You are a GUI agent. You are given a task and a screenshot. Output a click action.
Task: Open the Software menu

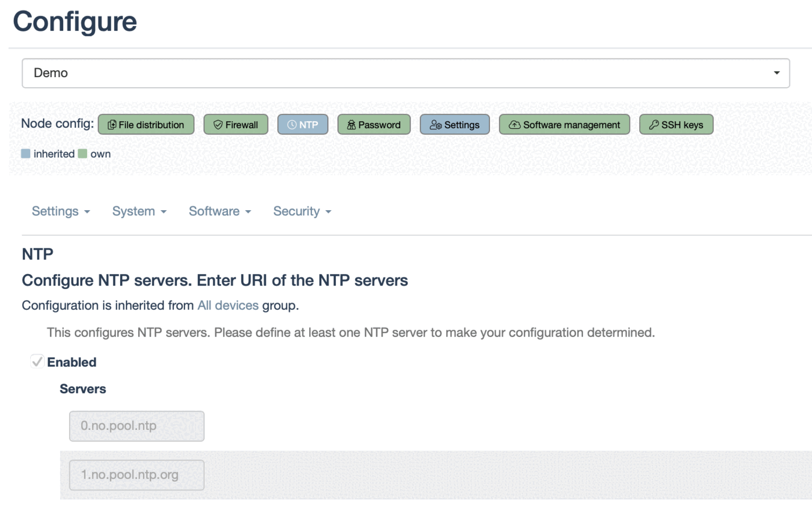(x=220, y=211)
